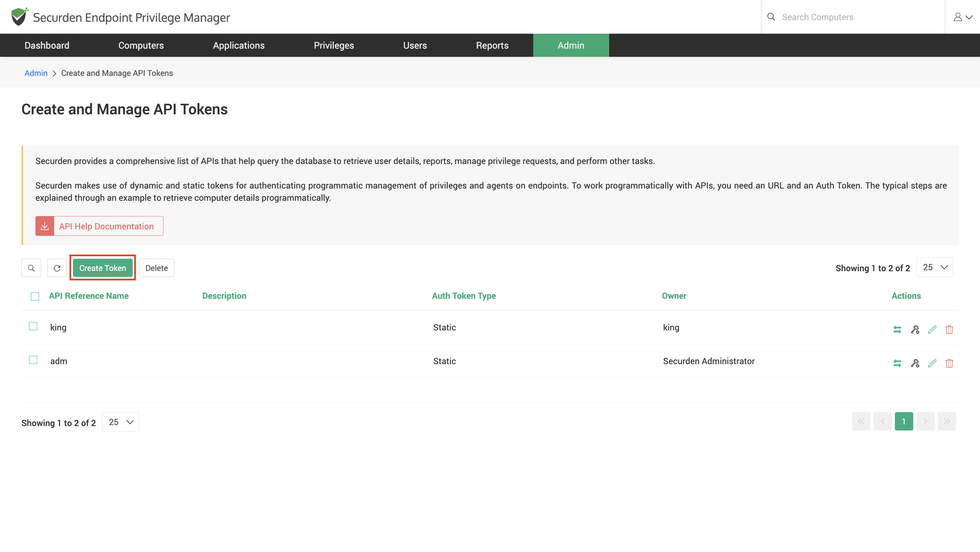Screen dimensions: 980x552
Task: Edit the king token with pencil icon
Action: (932, 330)
